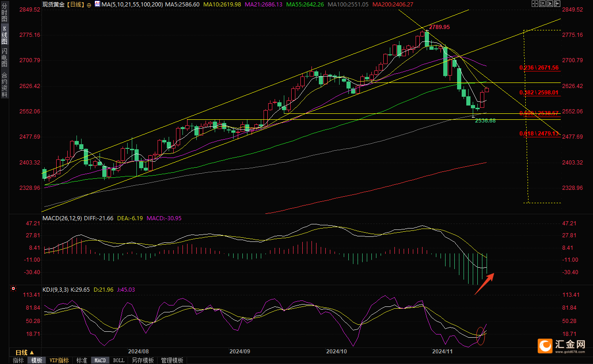Open the VIP指标 tab
This screenshot has height=364, width=593.
(59, 360)
